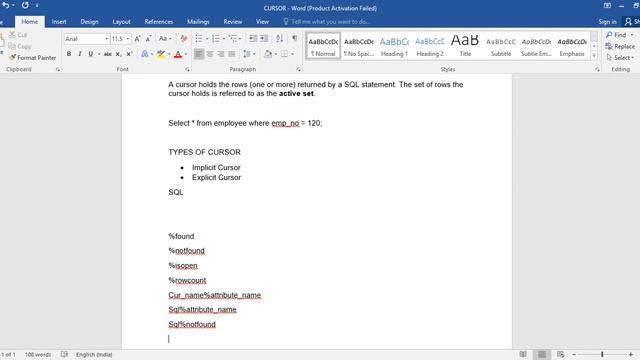Click the Find icon in Editing group
Viewport: 640px width, 360px height.
tap(616, 35)
